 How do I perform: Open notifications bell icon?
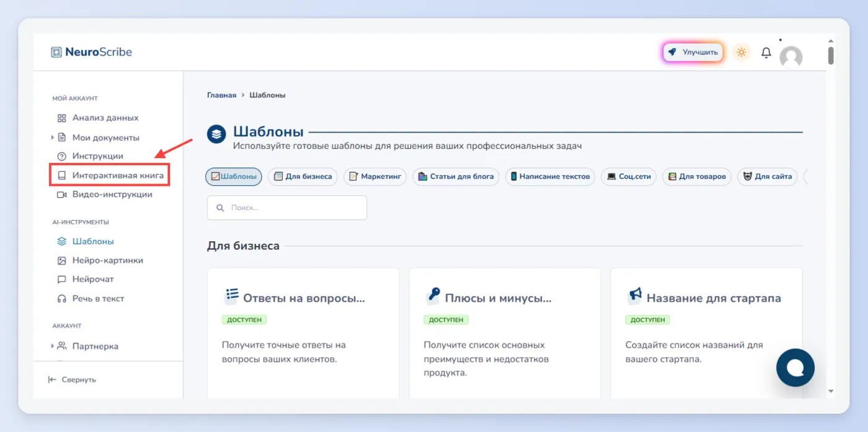point(766,53)
